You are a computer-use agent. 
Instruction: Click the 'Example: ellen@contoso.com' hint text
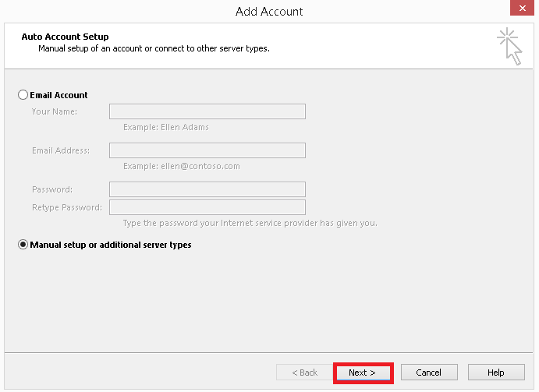click(x=182, y=166)
